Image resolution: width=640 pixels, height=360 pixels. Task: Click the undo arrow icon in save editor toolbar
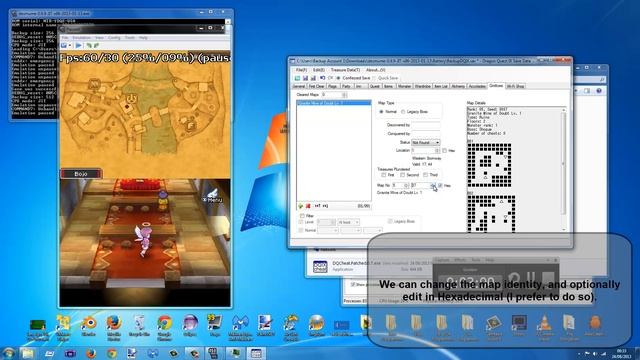322,78
